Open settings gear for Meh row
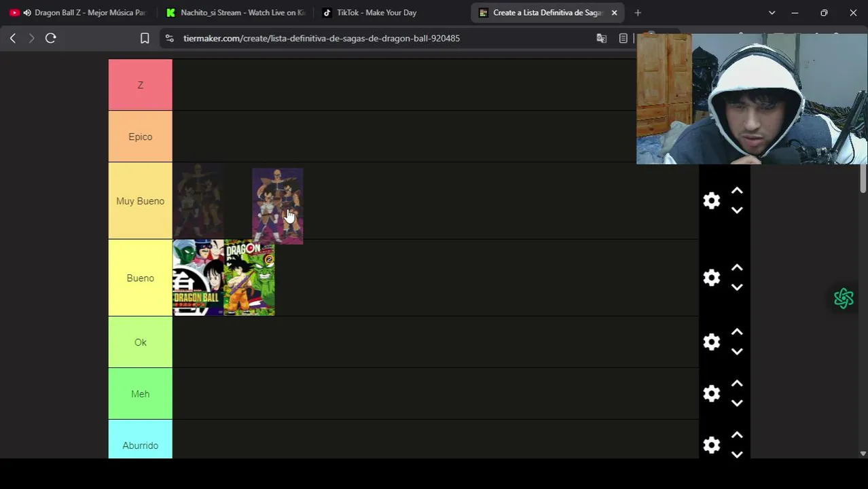The image size is (868, 489). 711,393
